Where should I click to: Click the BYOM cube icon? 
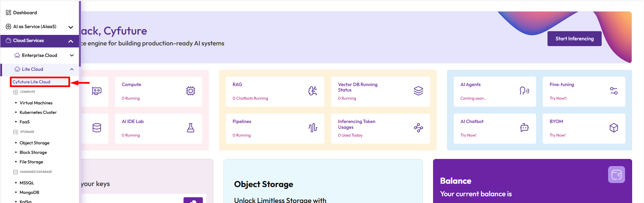point(614,128)
